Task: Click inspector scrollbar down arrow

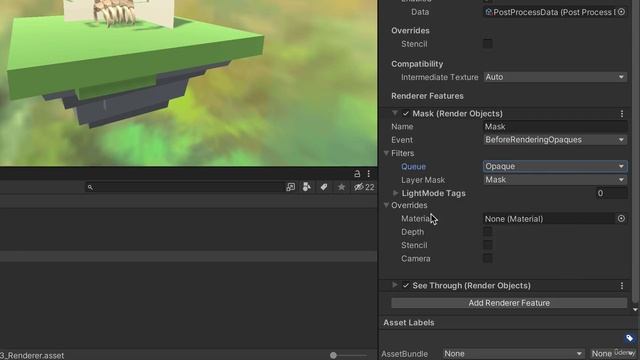Action: [x=635, y=310]
